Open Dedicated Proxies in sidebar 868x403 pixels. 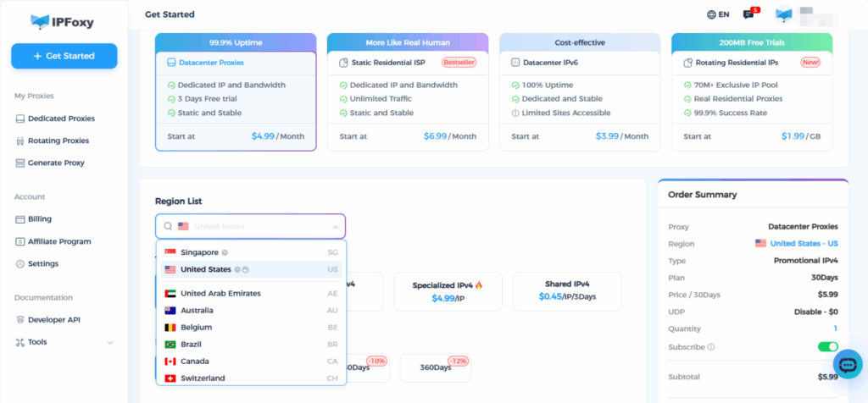click(x=61, y=119)
